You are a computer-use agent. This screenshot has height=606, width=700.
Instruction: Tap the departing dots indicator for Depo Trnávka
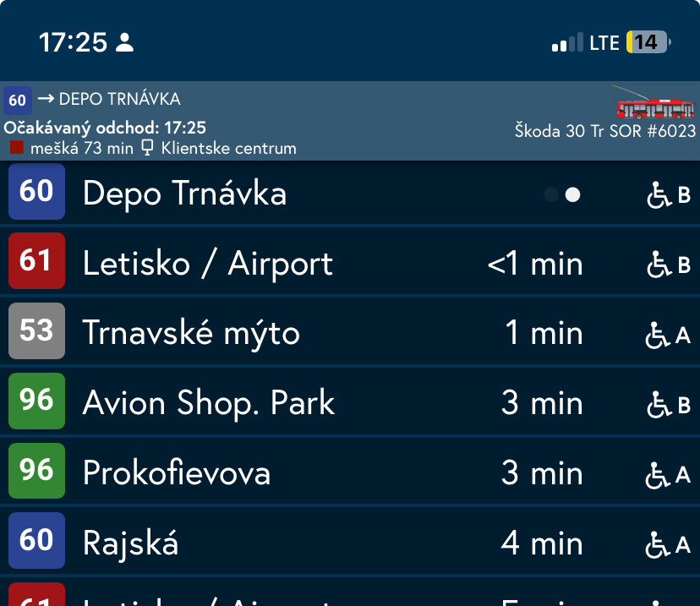coord(563,195)
